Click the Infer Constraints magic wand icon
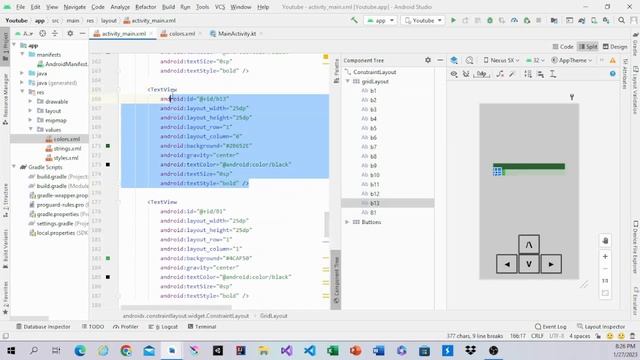This screenshot has height=360, width=640. pyautogui.click(x=512, y=74)
